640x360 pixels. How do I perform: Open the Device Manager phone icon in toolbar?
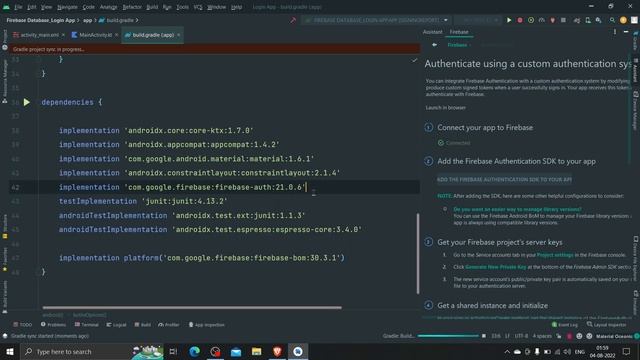(588, 20)
